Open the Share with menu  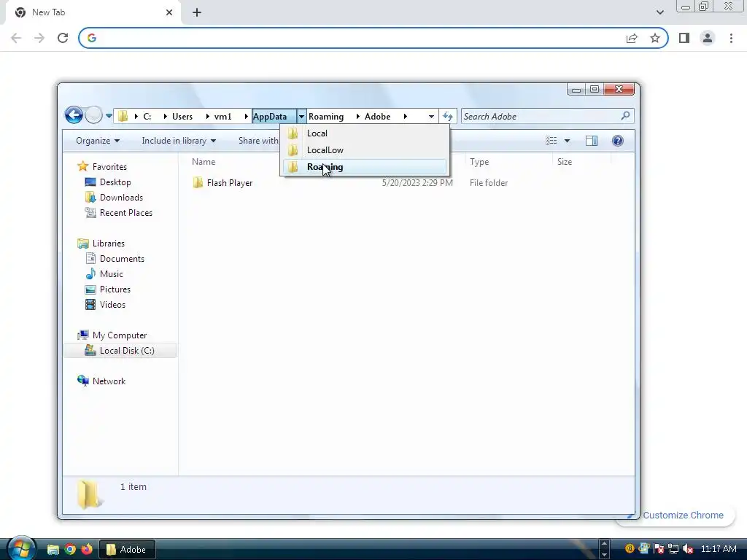coord(259,141)
